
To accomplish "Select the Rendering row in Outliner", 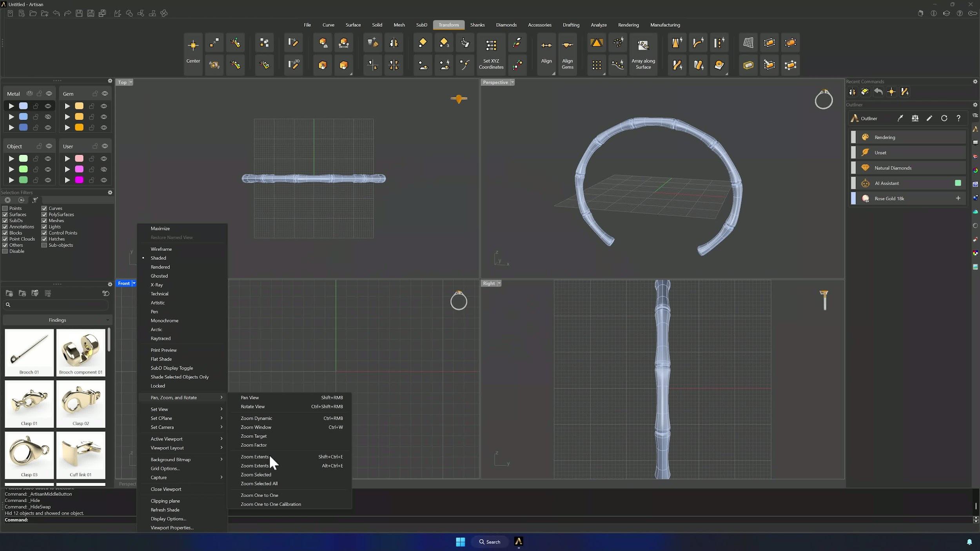I will [x=908, y=137].
